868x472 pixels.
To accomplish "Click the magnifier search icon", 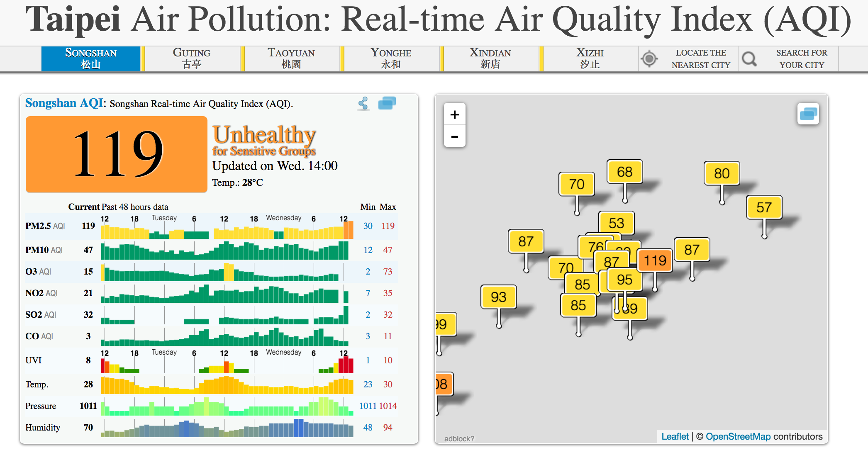I will 749,59.
